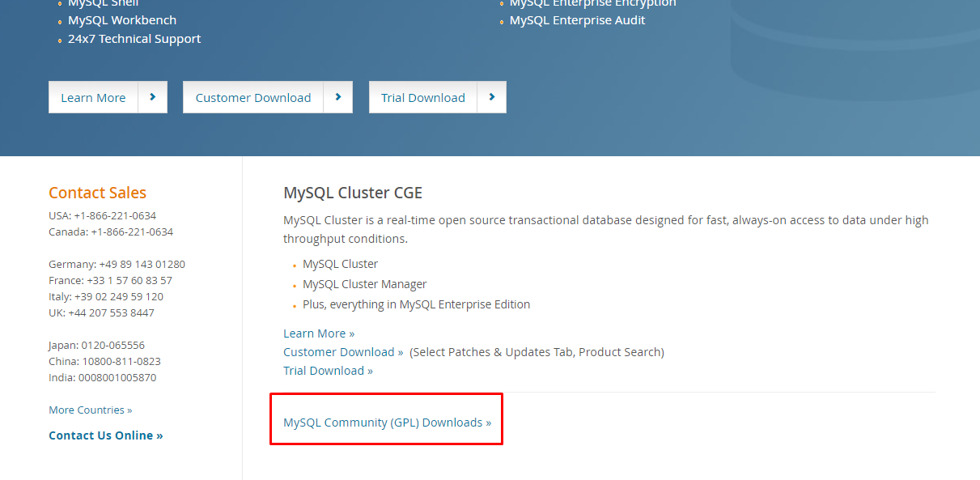Select the India phone number line
Image resolution: width=980 pixels, height=480 pixels.
(x=102, y=377)
